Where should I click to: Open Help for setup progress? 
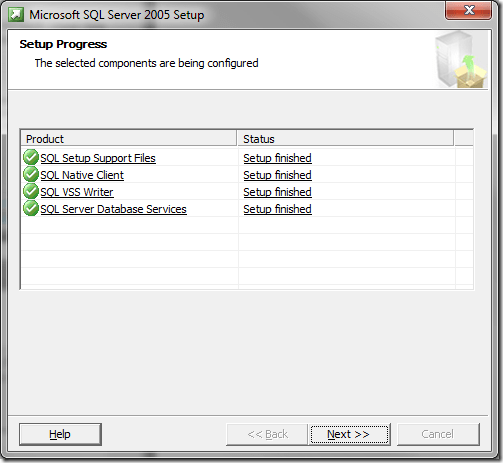60,434
